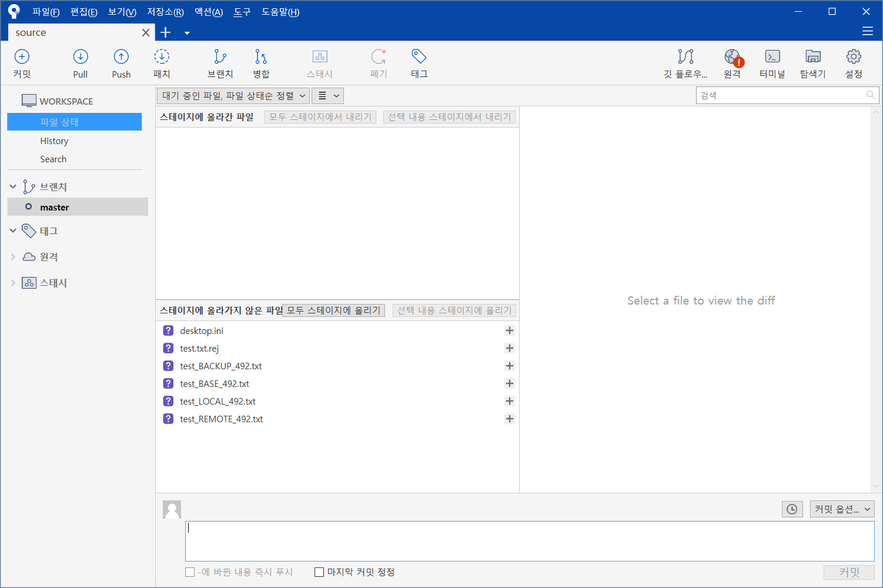Stage test_REMOTE_492.txt with its plus icon

tap(510, 419)
